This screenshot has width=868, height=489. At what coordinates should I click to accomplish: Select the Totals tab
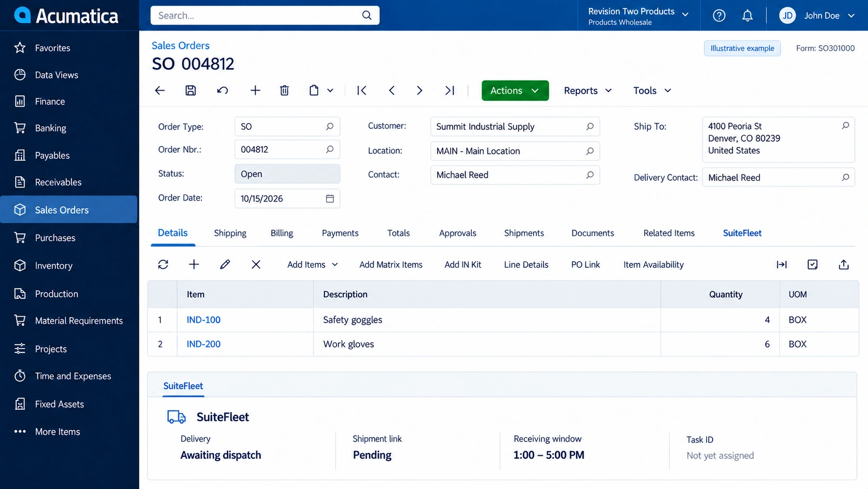(x=399, y=233)
